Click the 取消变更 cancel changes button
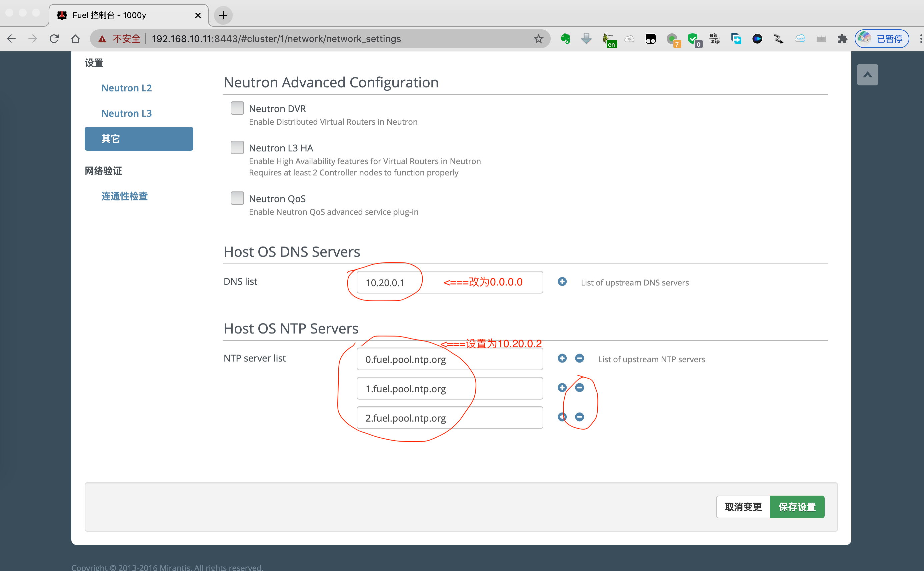The image size is (924, 571). click(743, 507)
